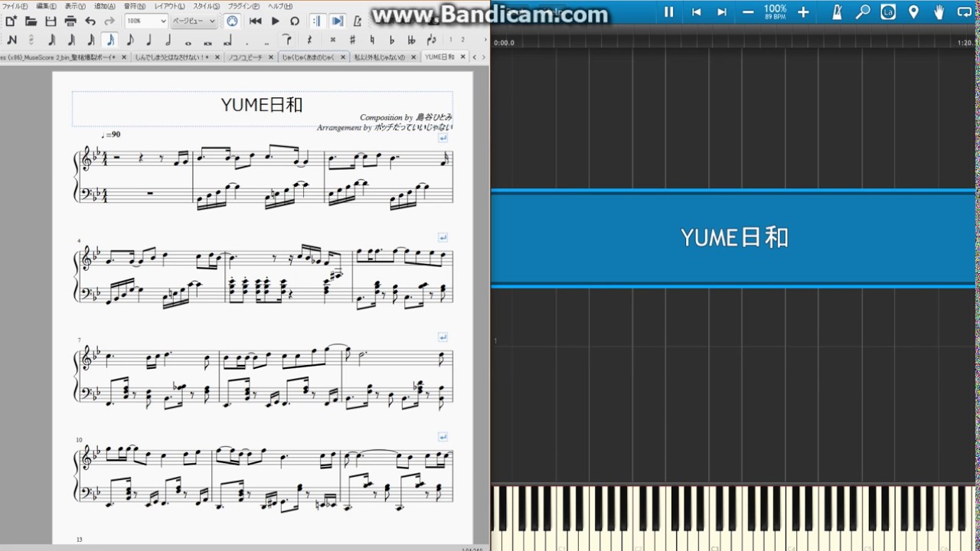Open the 編集(E) menu

pos(46,6)
